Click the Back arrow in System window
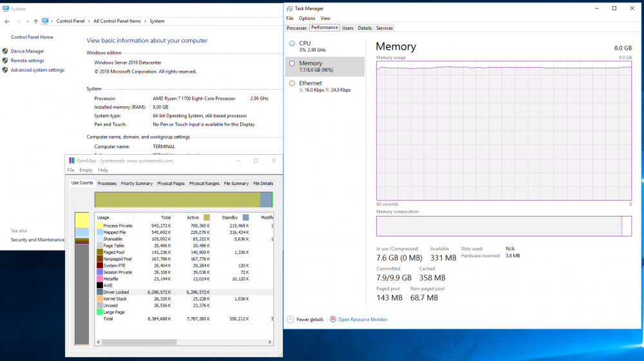Image resolution: width=644 pixels, height=361 pixels. pos(7,21)
